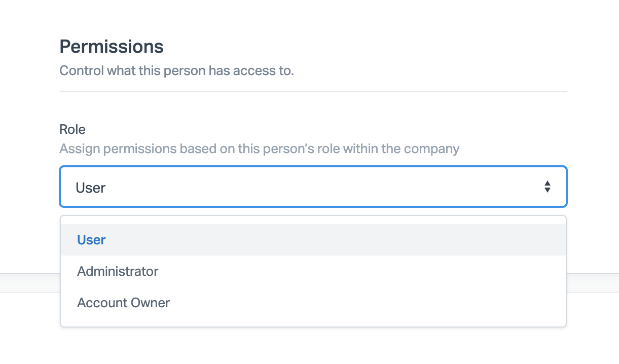619x364 pixels.
Task: Click the User text inside the select field
Action: point(90,188)
